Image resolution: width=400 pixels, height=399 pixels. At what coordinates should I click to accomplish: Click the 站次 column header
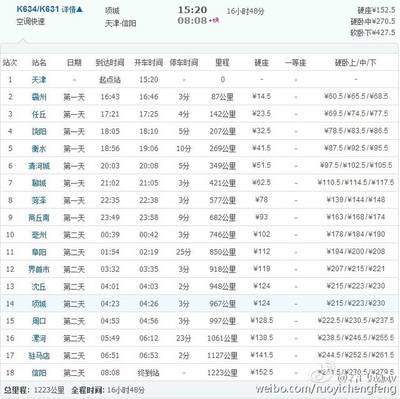tap(10, 62)
